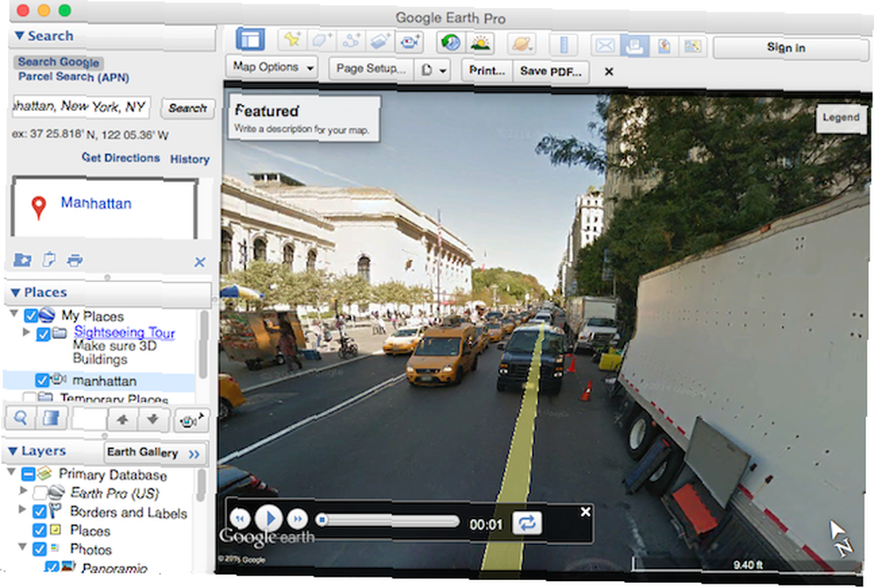Toggle sunlight across the landscape icon
Image resolution: width=874 pixels, height=588 pixels.
pos(480,42)
